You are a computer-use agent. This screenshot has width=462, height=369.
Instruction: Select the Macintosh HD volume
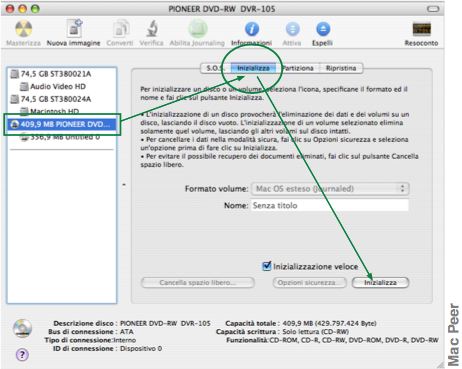click(x=62, y=111)
